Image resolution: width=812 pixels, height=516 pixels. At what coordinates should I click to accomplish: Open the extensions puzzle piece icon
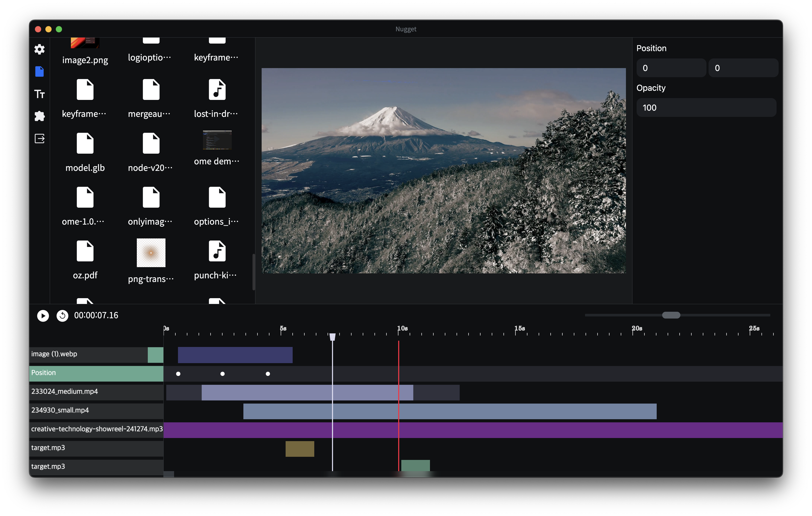point(39,116)
